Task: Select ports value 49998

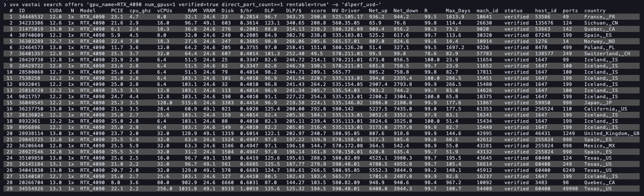Action: point(570,189)
